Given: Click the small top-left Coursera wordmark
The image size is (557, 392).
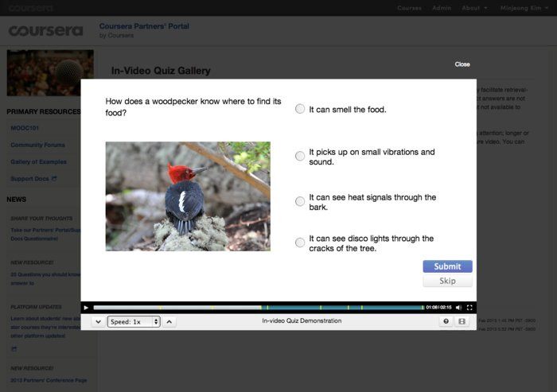Looking at the screenshot, I should click(31, 8).
